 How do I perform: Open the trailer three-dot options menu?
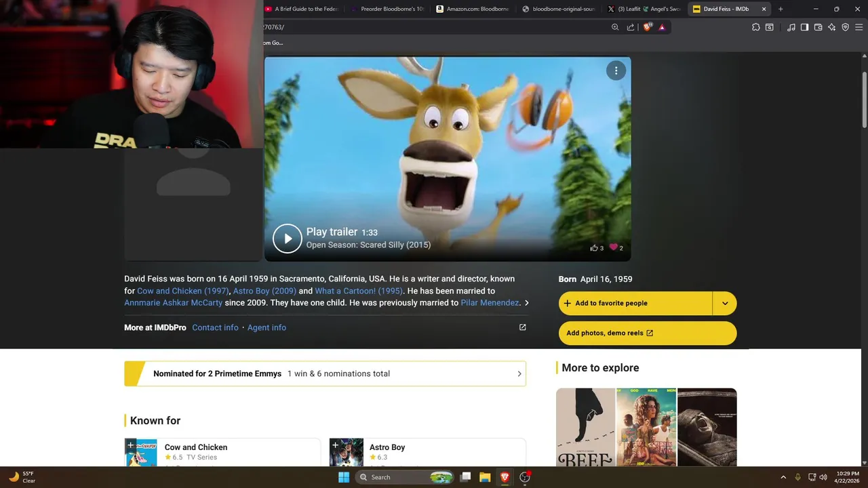(x=616, y=70)
